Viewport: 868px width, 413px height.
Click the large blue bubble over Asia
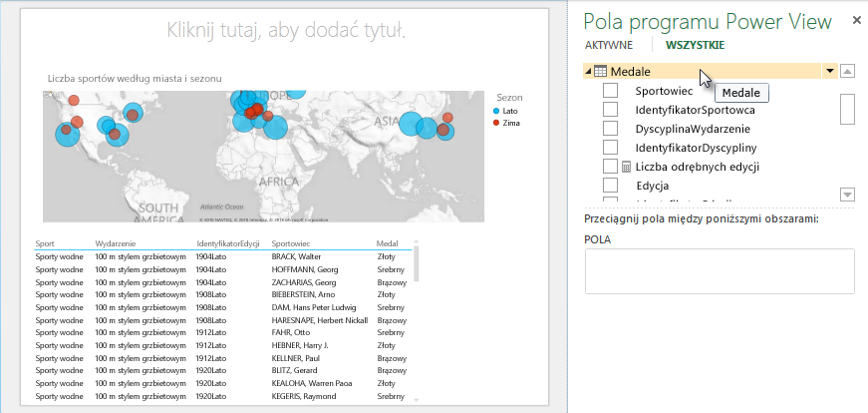tap(412, 124)
